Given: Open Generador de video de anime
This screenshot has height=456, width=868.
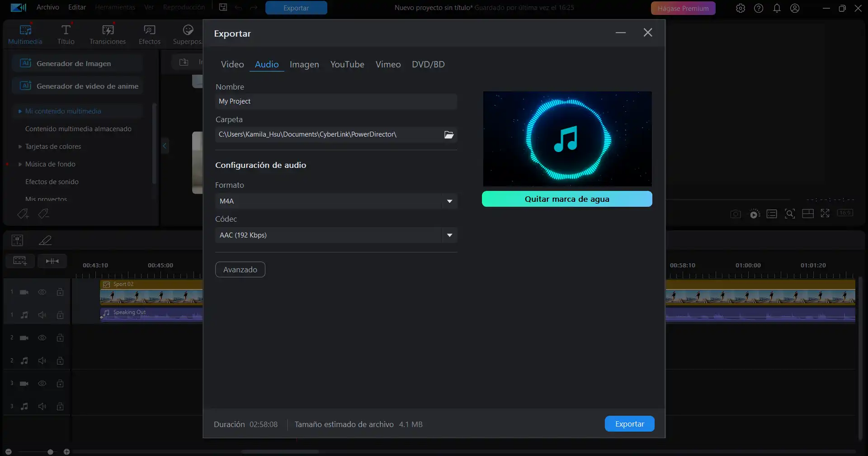Looking at the screenshot, I should pyautogui.click(x=77, y=86).
